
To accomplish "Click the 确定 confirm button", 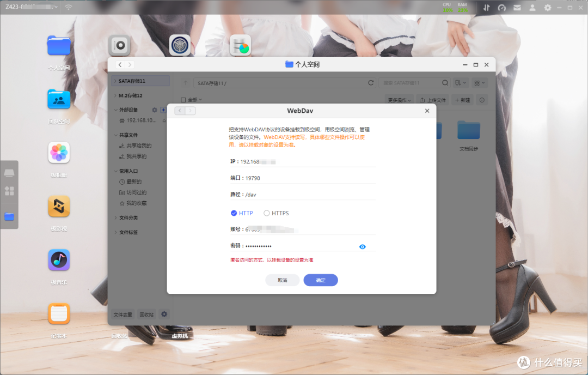I will (x=321, y=280).
